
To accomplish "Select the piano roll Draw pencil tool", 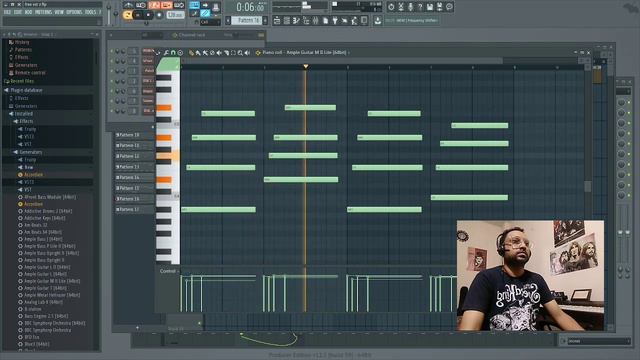I will coord(191,53).
